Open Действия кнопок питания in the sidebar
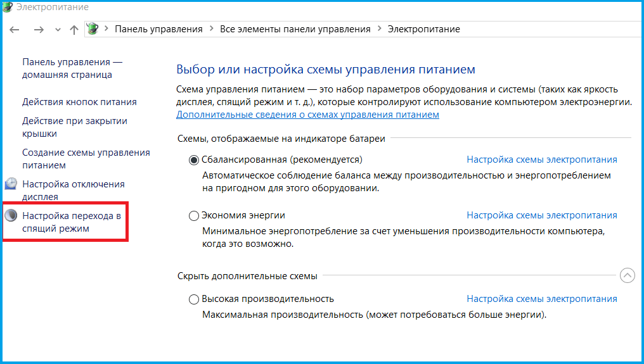Screen dimensions: 644x364 click(79, 102)
